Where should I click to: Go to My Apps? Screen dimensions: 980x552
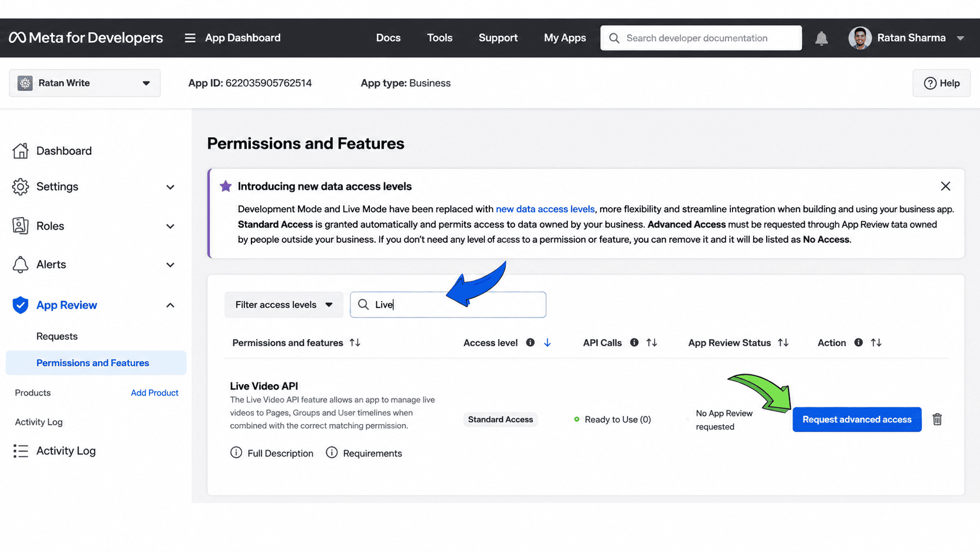565,38
